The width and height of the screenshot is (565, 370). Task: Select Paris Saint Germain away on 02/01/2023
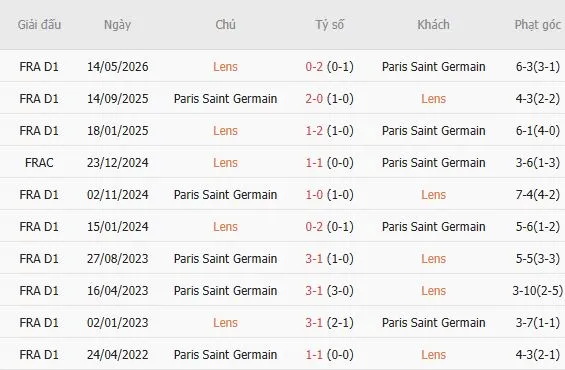433,323
